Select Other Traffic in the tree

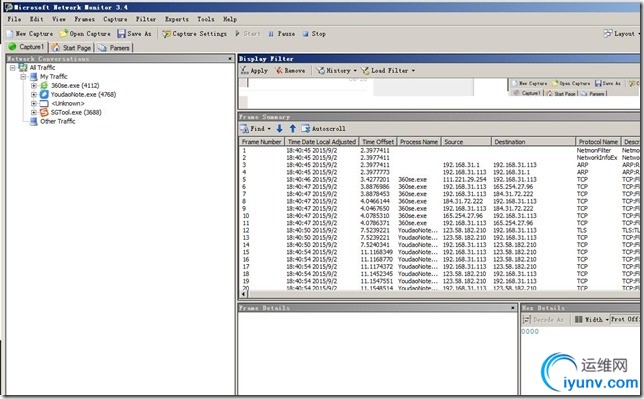pyautogui.click(x=58, y=121)
